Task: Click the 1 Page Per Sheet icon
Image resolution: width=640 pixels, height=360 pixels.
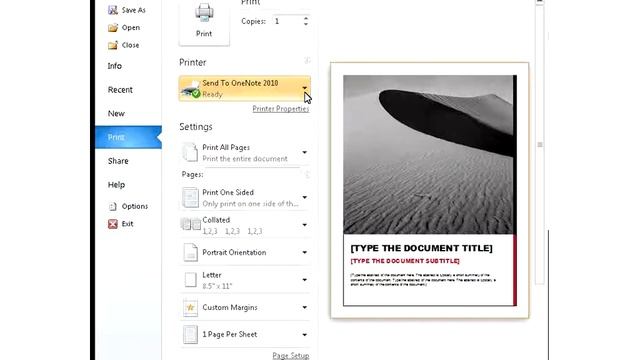Action: click(190, 335)
